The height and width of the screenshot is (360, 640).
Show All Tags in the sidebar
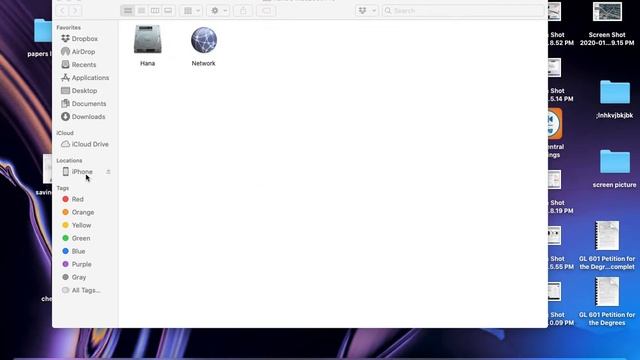[86, 291]
